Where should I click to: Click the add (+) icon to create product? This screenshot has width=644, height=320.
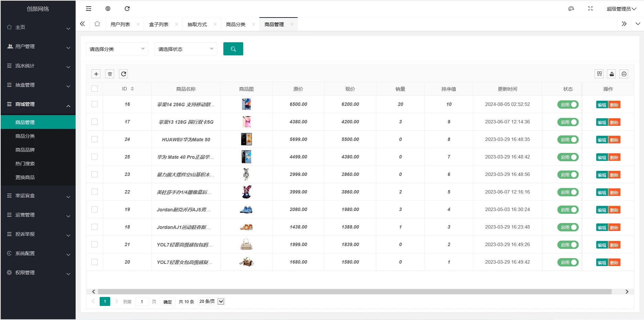96,74
